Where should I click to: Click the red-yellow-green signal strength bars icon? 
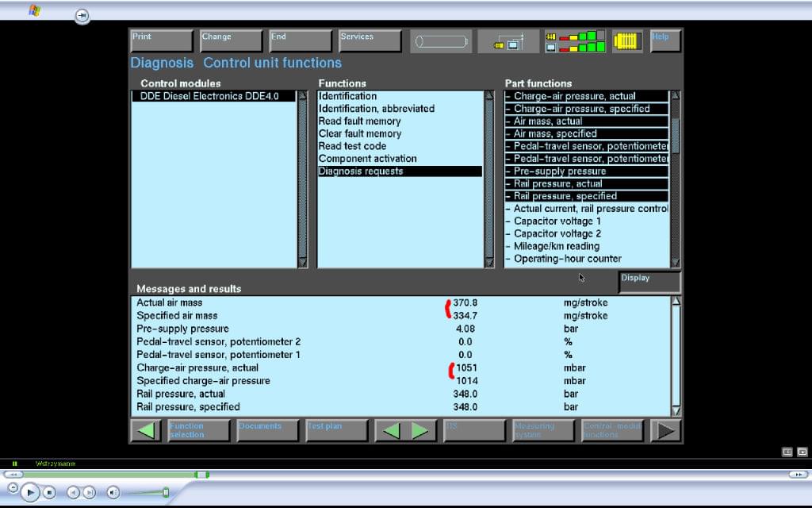point(576,41)
